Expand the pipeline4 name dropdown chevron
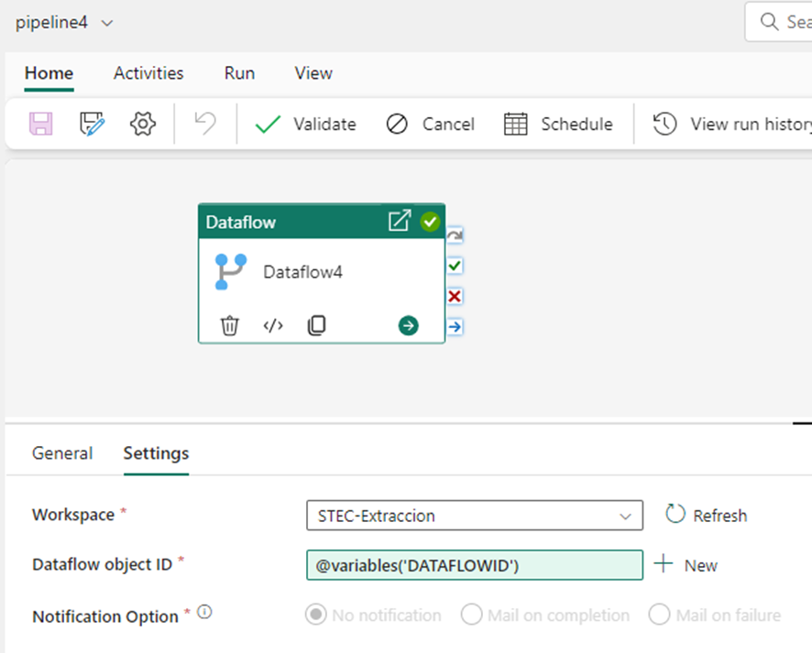The height and width of the screenshot is (653, 812). pyautogui.click(x=107, y=23)
